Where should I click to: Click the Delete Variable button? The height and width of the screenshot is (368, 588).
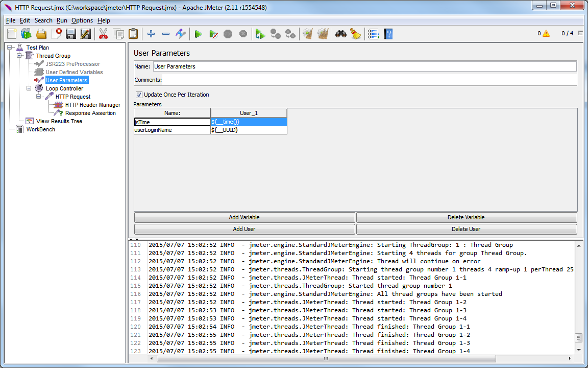coord(466,217)
